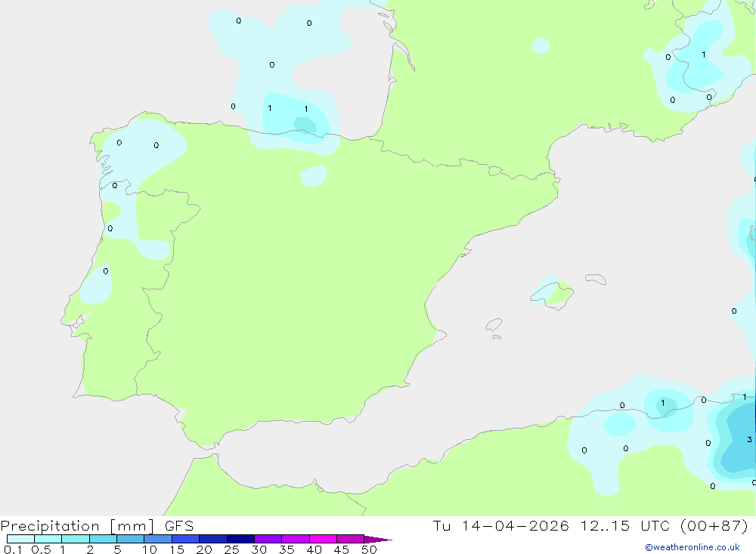Pick the 30–35 mm purple swatch
Image resolution: width=756 pixels, height=554 pixels.
268,539
